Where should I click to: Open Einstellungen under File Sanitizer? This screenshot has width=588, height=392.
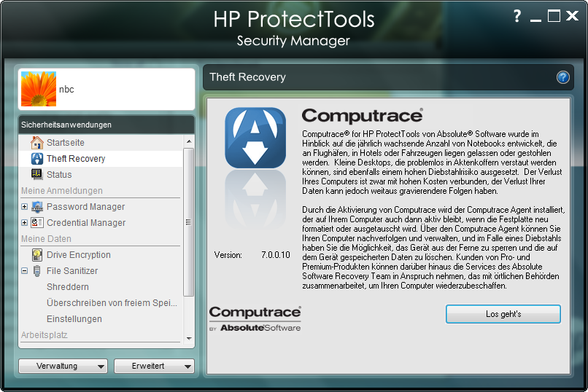tap(74, 319)
